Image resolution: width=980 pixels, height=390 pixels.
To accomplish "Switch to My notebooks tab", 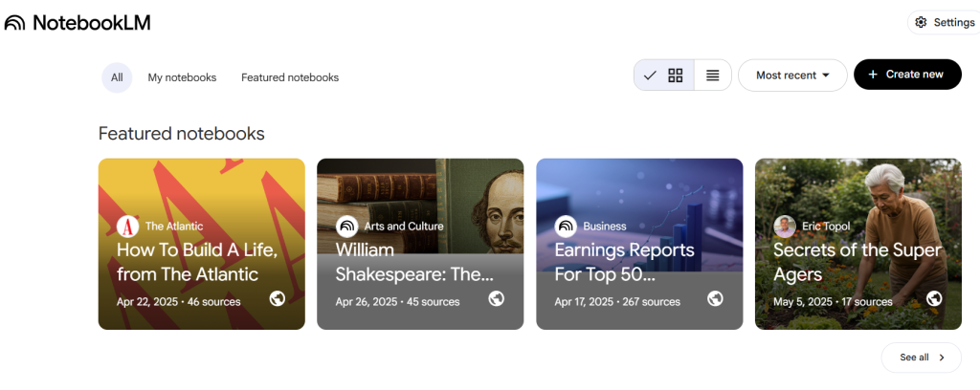I will [182, 77].
